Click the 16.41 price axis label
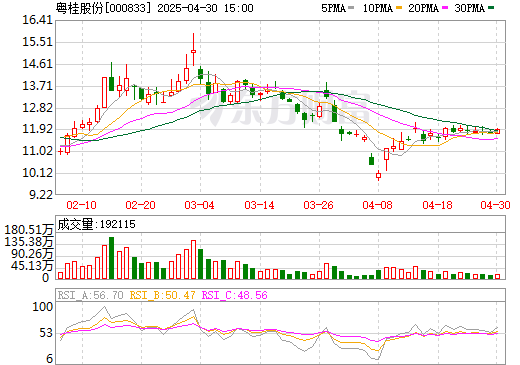Viewport: 520px width, 365px height. [38, 20]
